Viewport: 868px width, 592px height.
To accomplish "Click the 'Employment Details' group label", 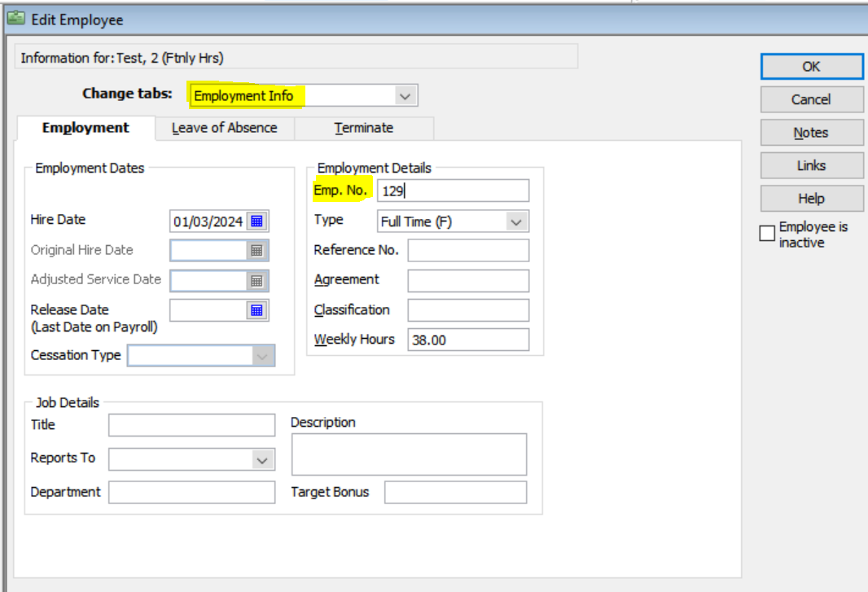I will click(x=375, y=168).
